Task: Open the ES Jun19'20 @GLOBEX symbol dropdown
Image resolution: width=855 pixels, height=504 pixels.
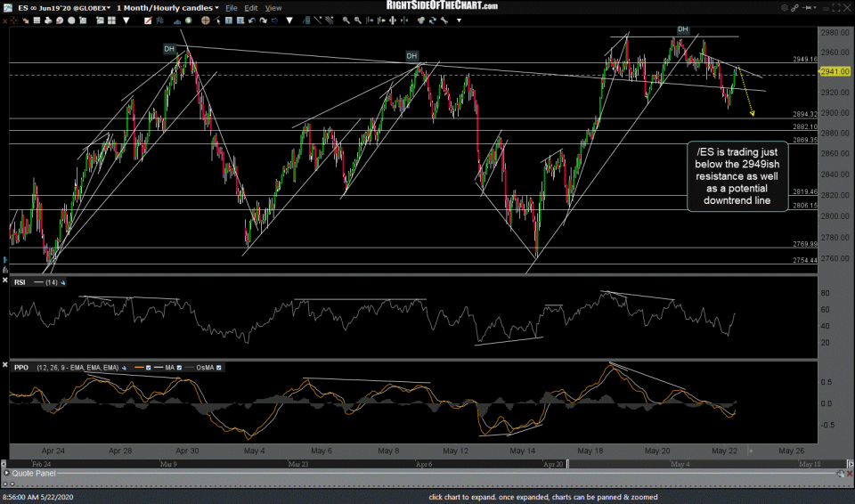Action: coord(63,8)
